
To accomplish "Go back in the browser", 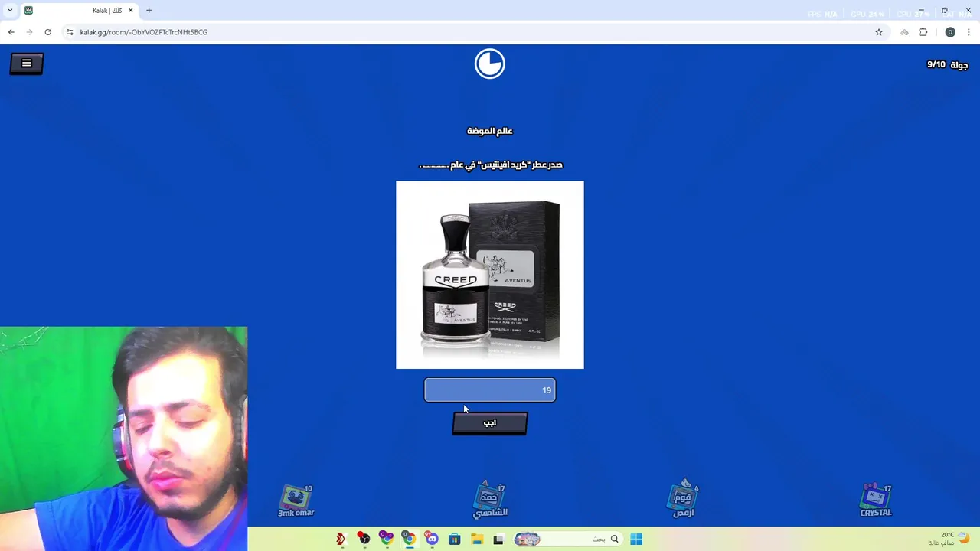I will point(11,32).
